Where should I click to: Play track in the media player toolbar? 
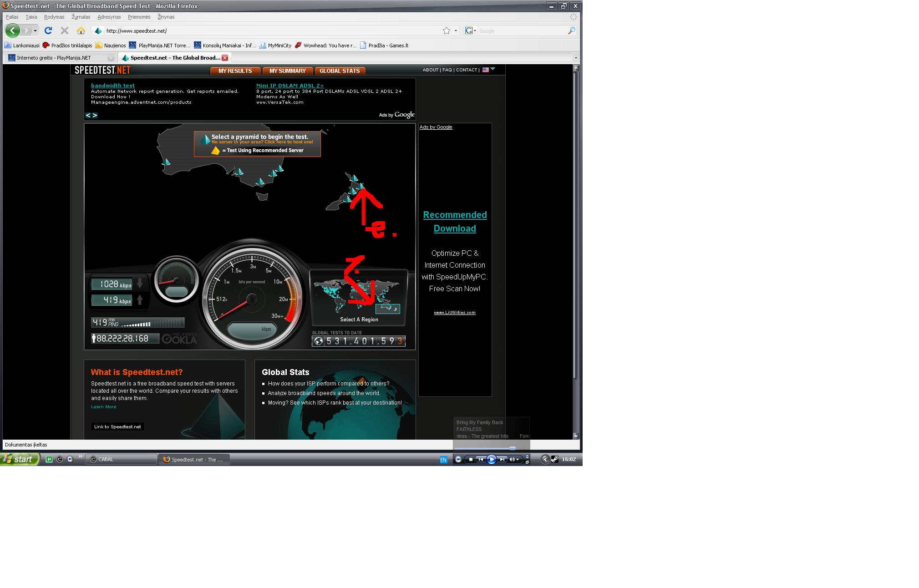[x=492, y=460]
